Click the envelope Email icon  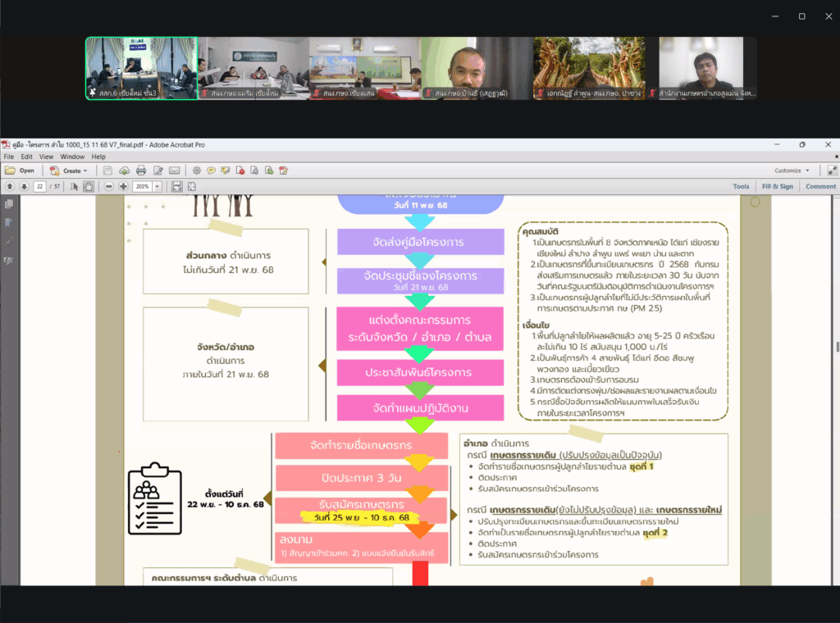click(174, 171)
